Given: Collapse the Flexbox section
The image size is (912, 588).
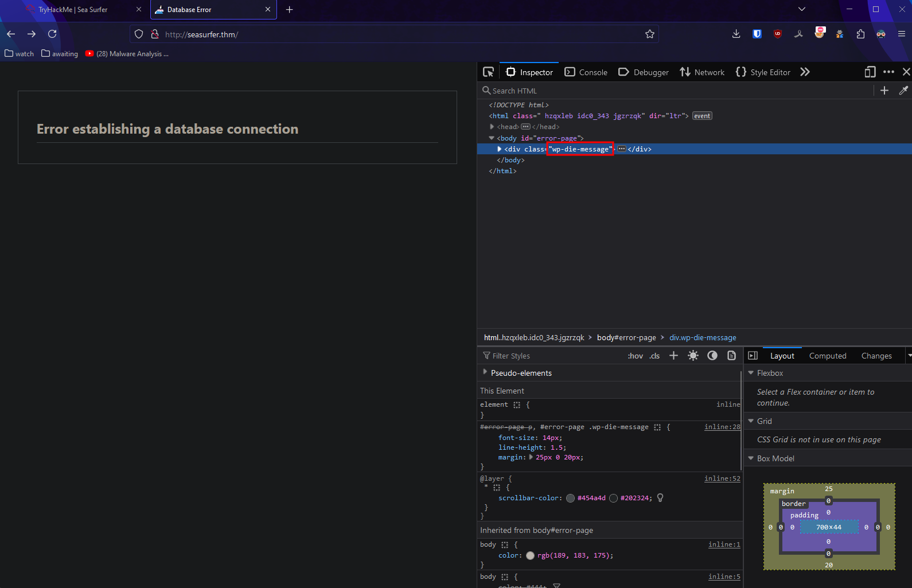Looking at the screenshot, I should point(751,372).
